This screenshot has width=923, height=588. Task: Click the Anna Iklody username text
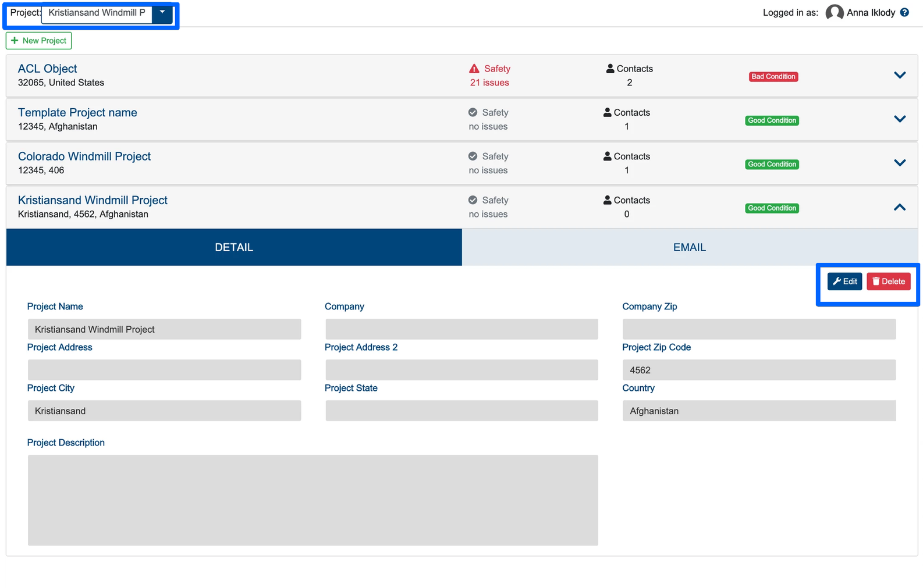(x=871, y=12)
